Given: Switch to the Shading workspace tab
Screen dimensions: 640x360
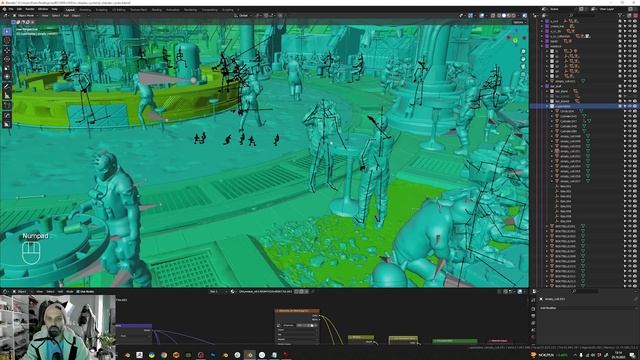Looking at the screenshot, I should 156,9.
